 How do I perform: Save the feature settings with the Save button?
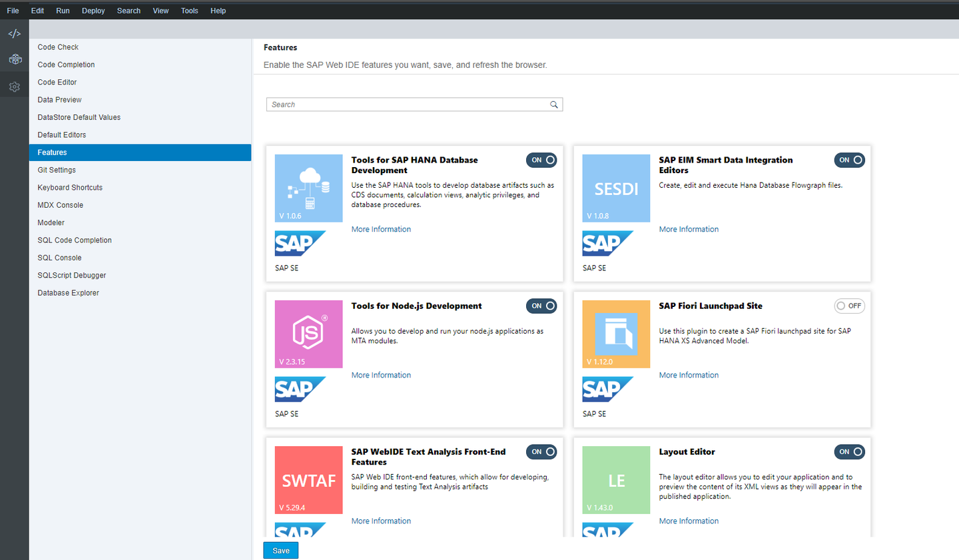pos(281,551)
